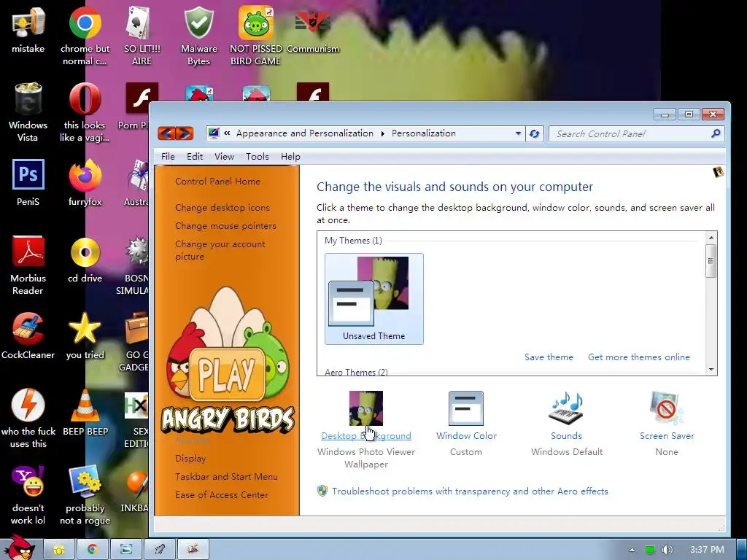Open 'chrome but normal c...' desktop icon

click(85, 23)
